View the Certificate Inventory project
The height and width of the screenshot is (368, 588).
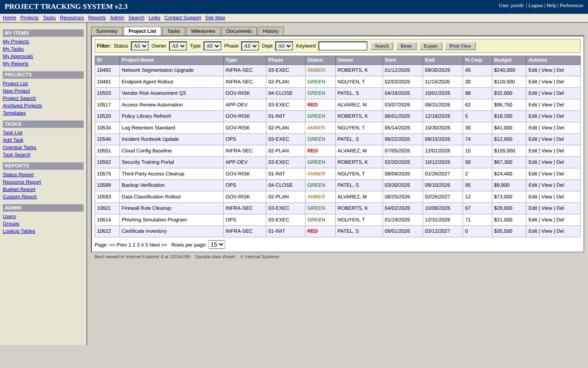coord(547,231)
